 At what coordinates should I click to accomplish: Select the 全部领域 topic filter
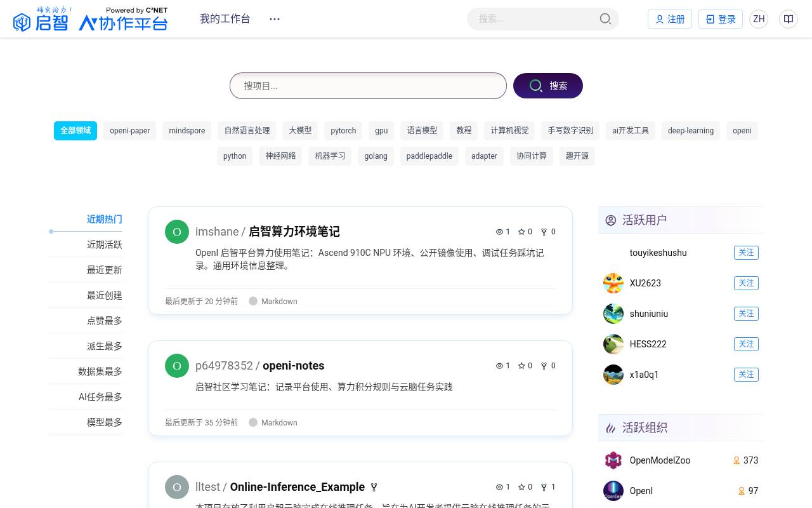75,131
